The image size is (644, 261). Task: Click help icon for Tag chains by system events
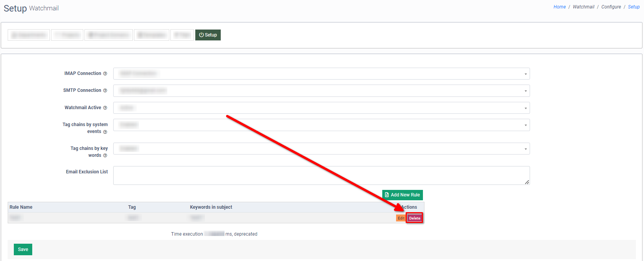105,132
